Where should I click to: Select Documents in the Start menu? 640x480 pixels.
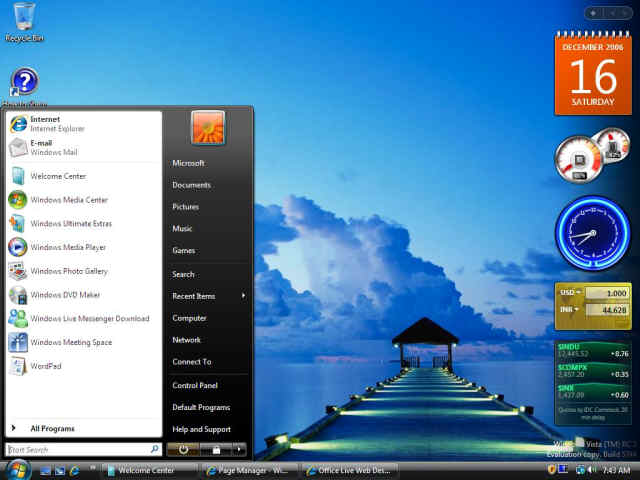tap(191, 185)
